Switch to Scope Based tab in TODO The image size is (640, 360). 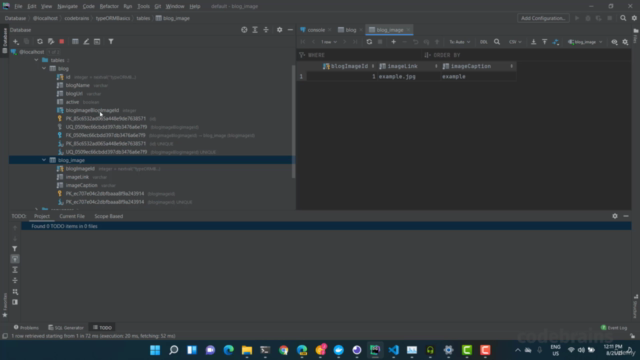[109, 216]
